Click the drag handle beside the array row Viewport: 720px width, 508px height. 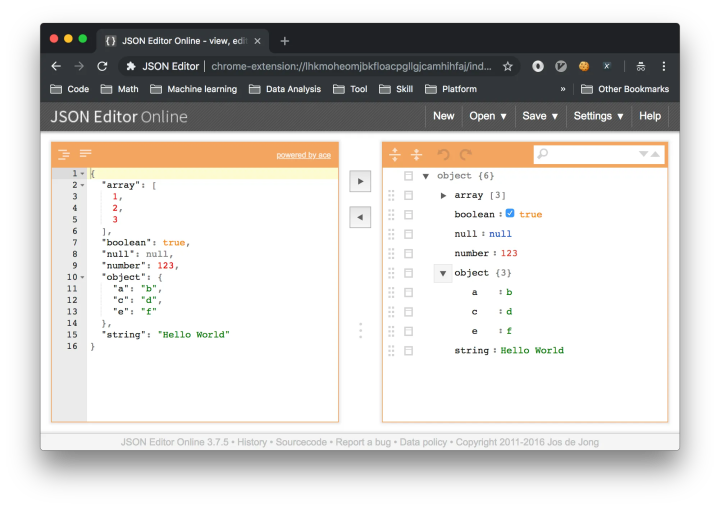(391, 195)
